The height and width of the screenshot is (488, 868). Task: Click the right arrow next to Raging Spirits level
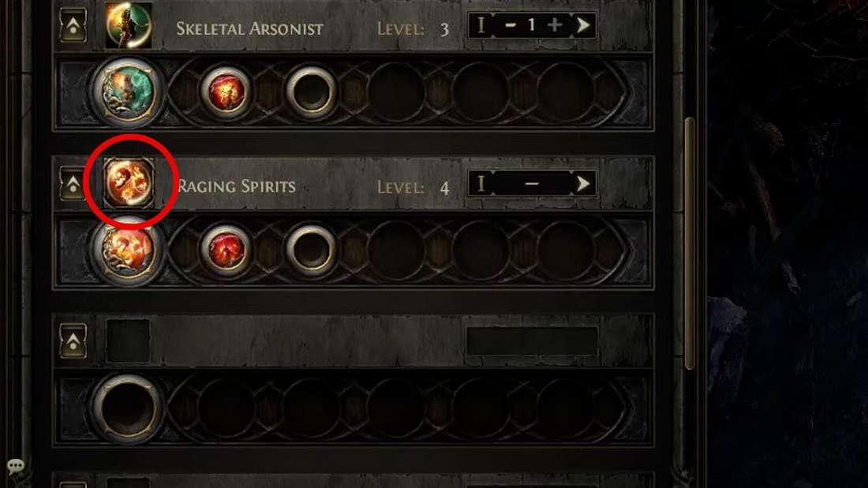tap(582, 184)
